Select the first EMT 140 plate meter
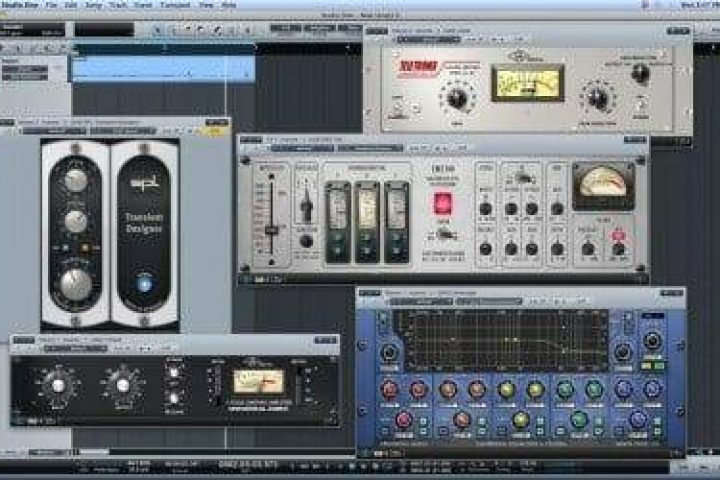 point(338,223)
